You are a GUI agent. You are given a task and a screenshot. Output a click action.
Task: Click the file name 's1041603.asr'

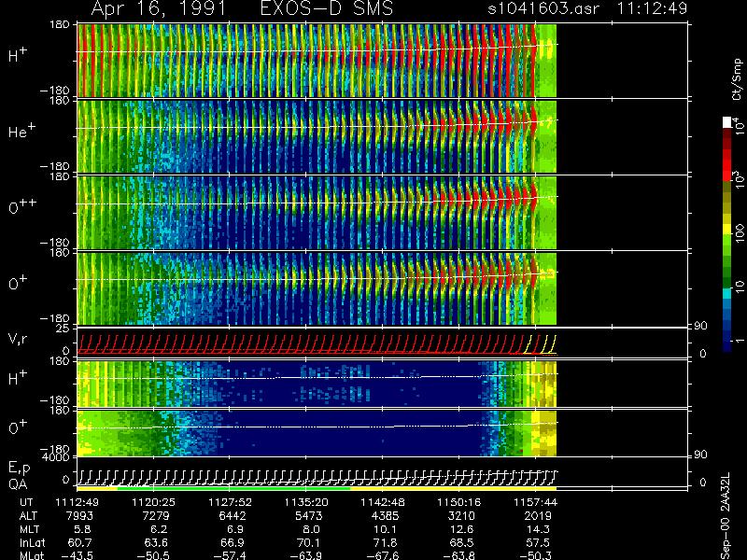543,8
